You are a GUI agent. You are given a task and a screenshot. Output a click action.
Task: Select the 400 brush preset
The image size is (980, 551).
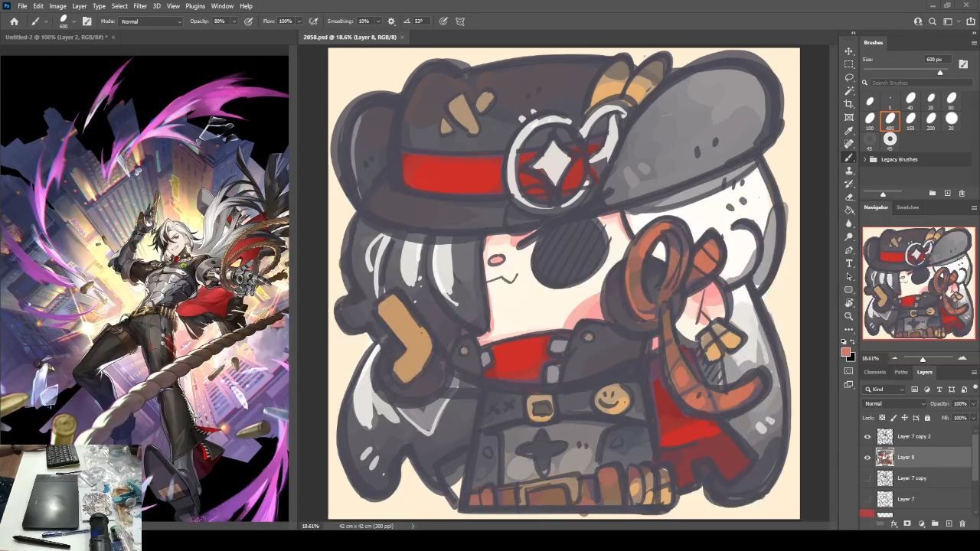click(x=890, y=121)
